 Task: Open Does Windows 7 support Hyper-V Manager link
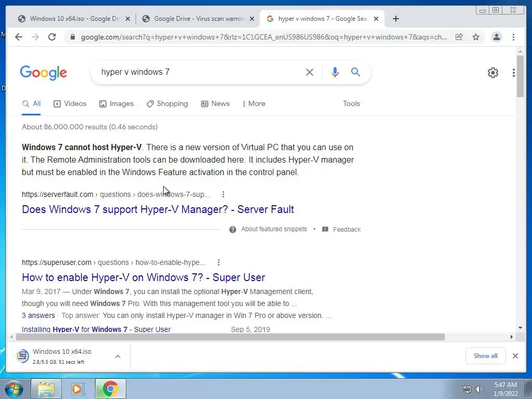pos(158,209)
